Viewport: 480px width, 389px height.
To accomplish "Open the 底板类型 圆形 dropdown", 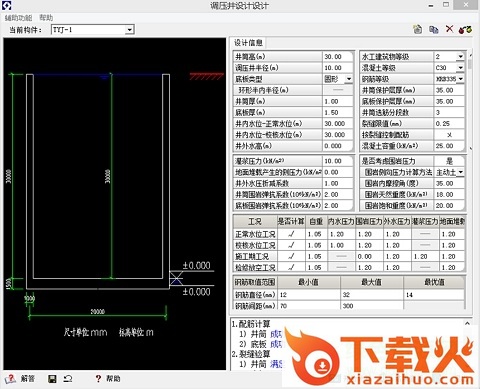I will pyautogui.click(x=349, y=79).
